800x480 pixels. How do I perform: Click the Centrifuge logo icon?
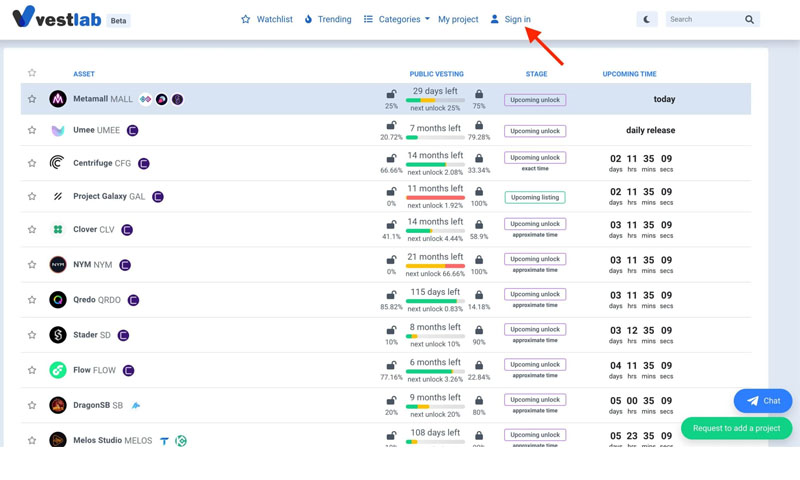point(57,163)
